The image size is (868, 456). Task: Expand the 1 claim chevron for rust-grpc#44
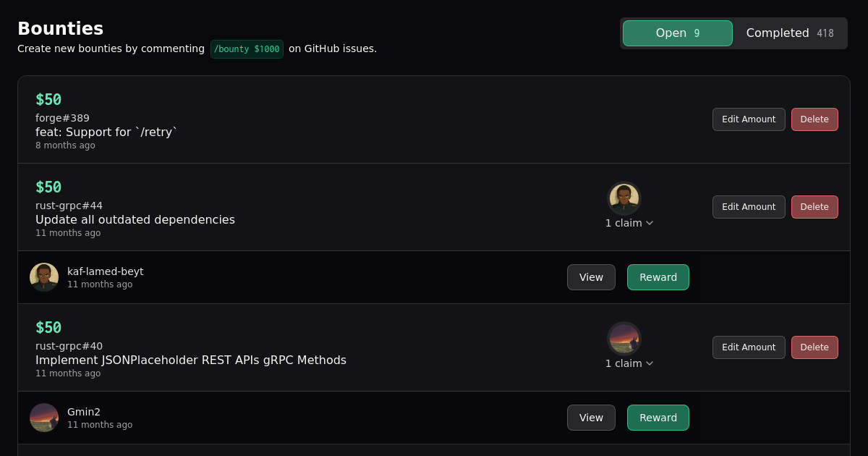[650, 223]
